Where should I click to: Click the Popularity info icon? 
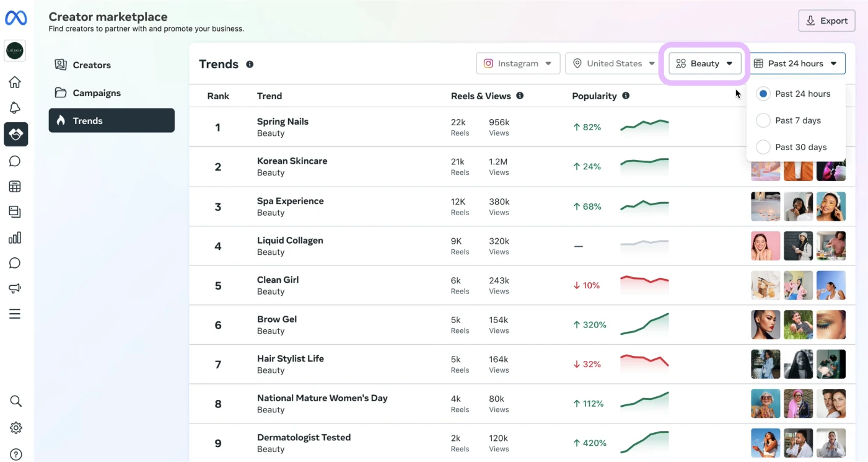point(626,96)
